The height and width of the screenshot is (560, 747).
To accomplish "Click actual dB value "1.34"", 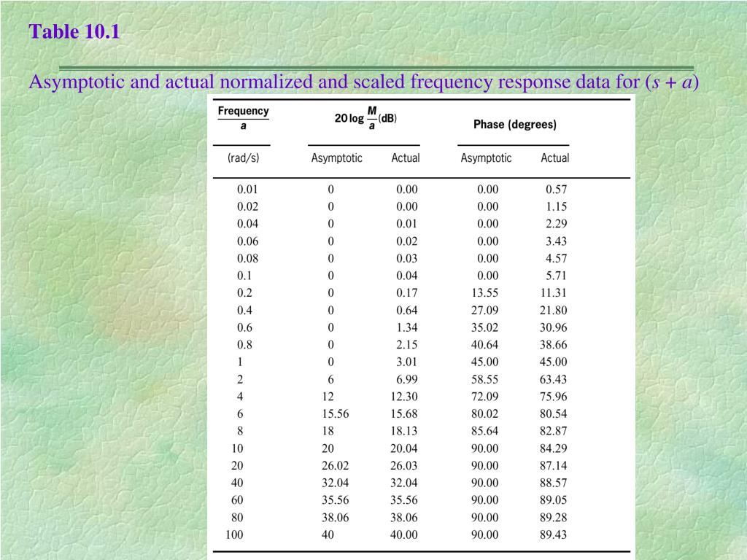I will tap(407, 327).
